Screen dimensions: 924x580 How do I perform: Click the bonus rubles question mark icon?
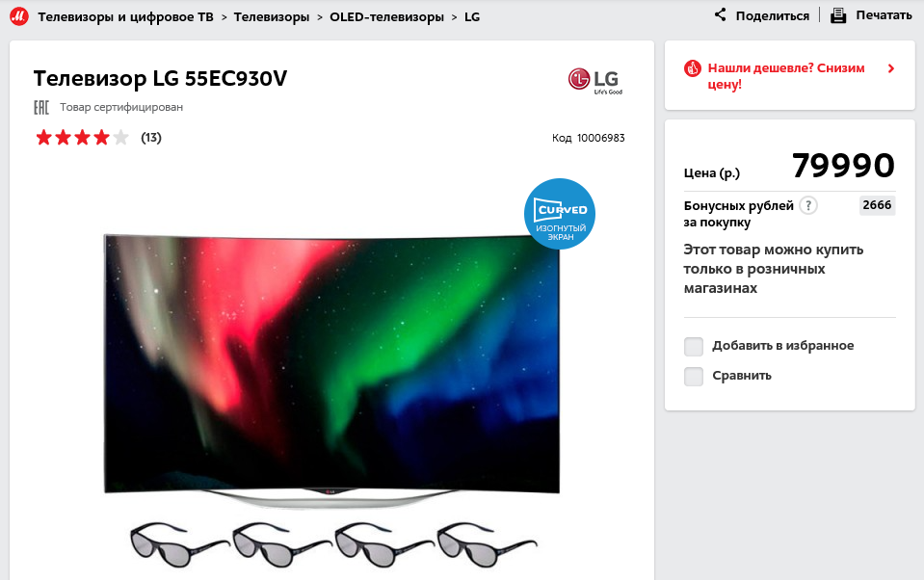click(x=808, y=206)
